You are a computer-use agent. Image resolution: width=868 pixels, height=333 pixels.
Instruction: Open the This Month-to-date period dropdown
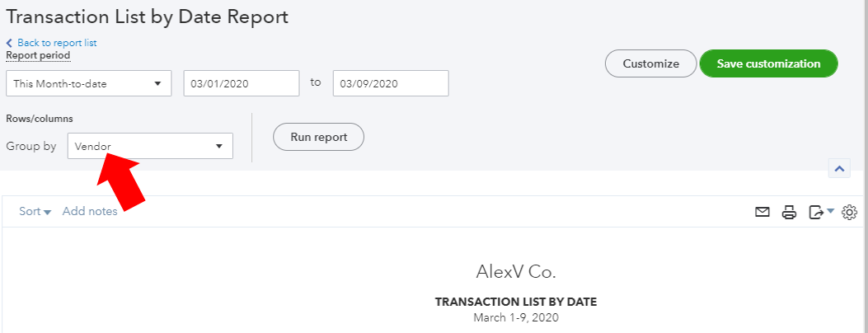click(88, 83)
